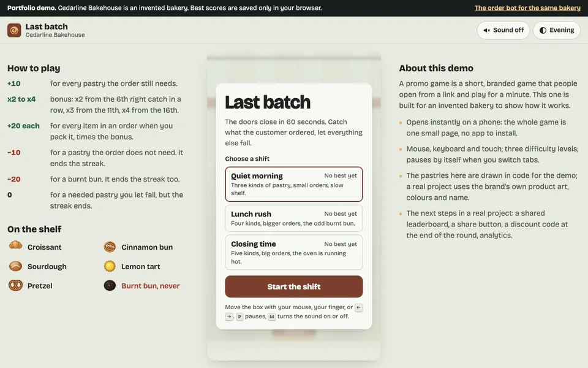Viewport: 588px width, 368px height.
Task: Click the left arrow key hint
Action: tap(358, 307)
